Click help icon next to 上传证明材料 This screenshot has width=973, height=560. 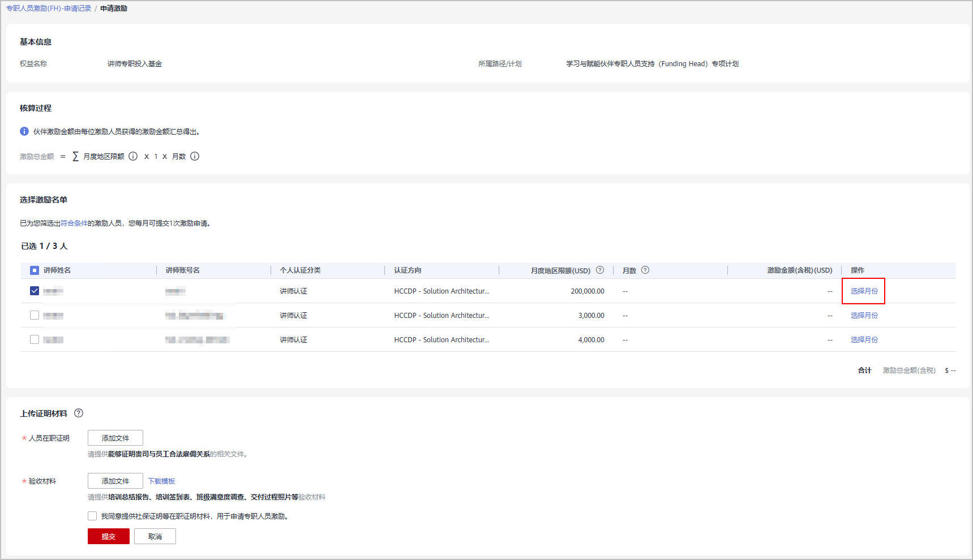[x=79, y=413]
